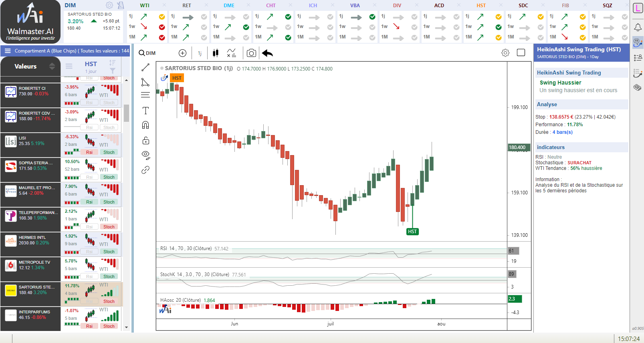This screenshot has width=644, height=343.
Task: Click the Stoch button in TELEPERFORMANCE row
Action: click(109, 227)
